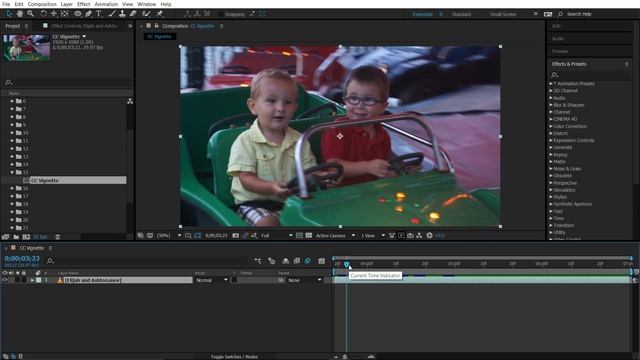Select the Standard workspace
The image size is (640, 360).
pos(461,14)
